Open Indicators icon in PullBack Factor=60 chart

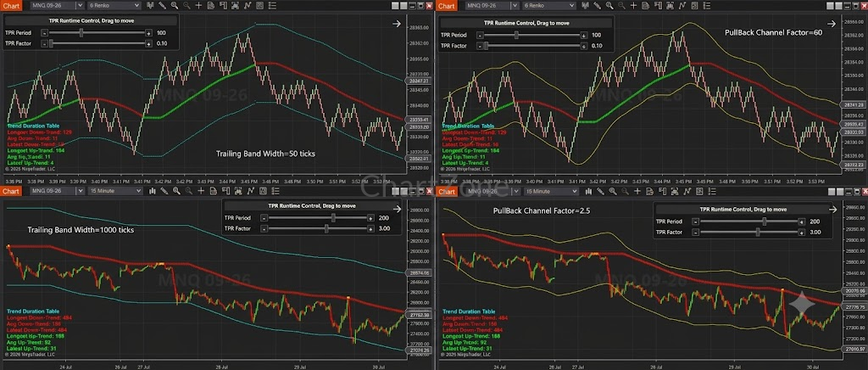tap(682, 6)
